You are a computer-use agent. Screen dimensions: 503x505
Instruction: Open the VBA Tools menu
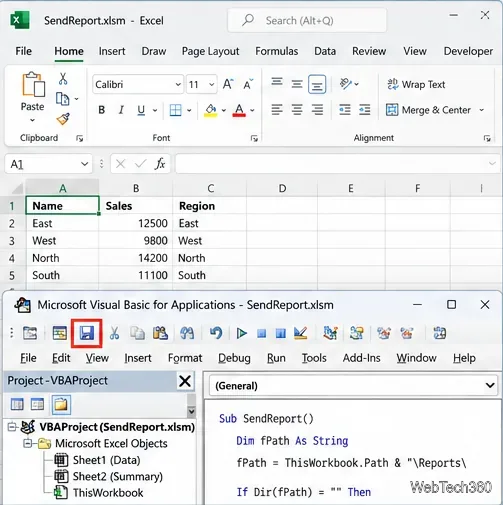click(x=314, y=358)
